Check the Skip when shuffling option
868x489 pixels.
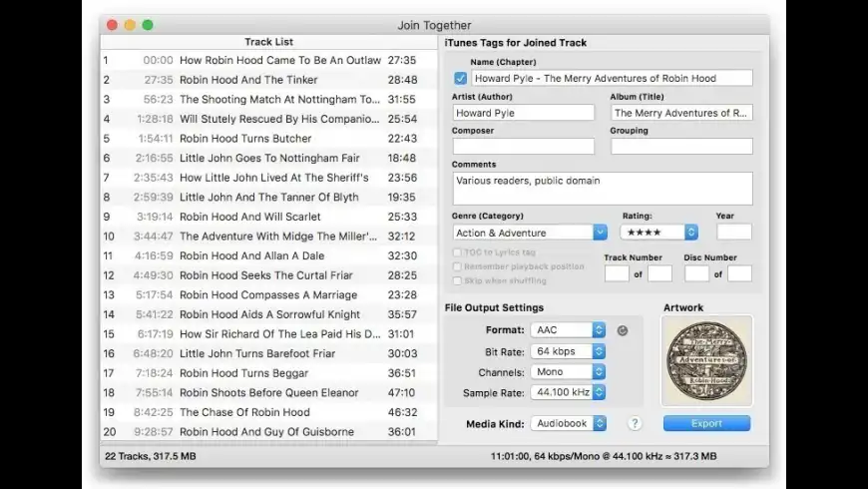(457, 280)
